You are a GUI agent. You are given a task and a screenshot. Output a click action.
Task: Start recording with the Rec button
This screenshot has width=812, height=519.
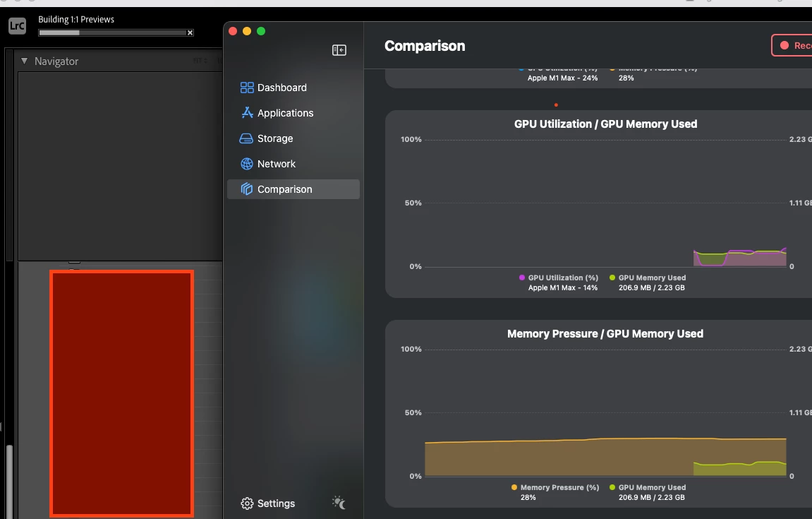coord(792,46)
